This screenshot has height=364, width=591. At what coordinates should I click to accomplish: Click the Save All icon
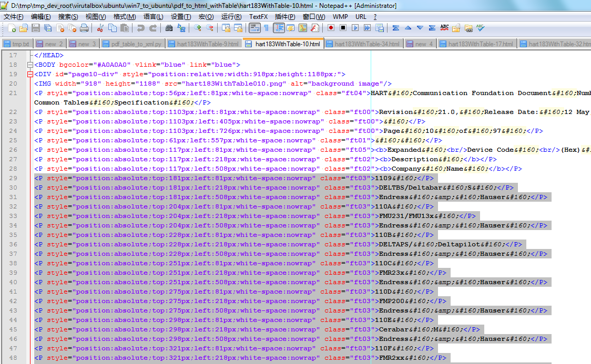tap(47, 28)
